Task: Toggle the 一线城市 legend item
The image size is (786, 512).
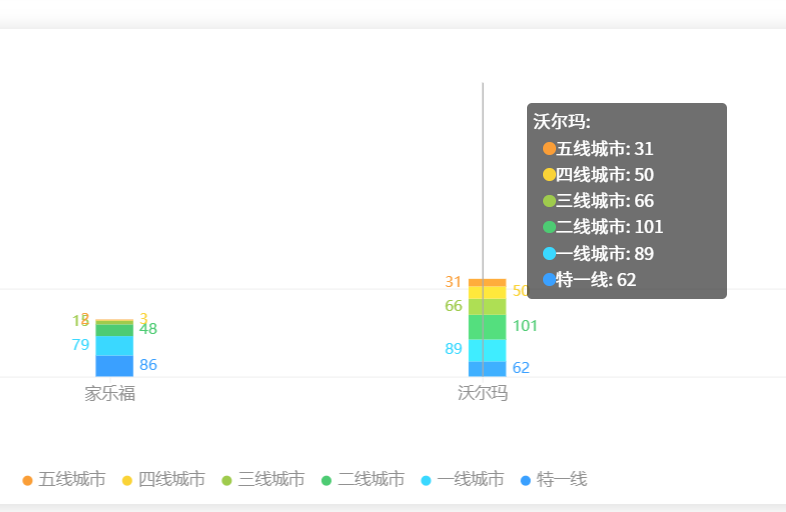Action: [462, 479]
